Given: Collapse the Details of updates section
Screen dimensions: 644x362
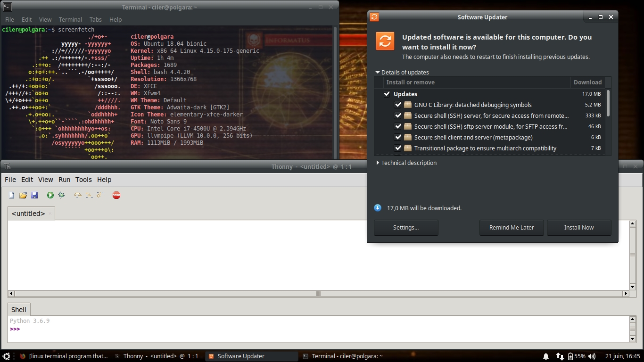Looking at the screenshot, I should pos(402,72).
